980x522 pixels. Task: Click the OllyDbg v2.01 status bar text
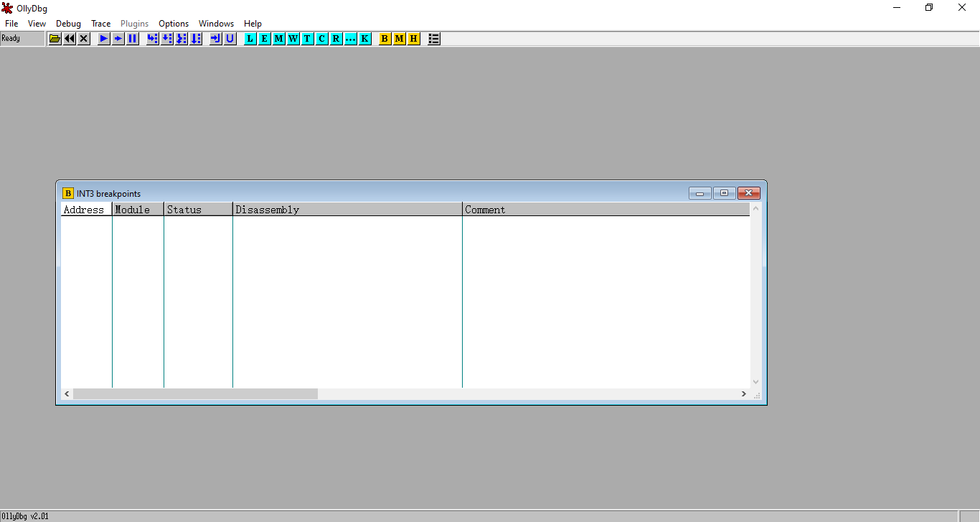(25, 516)
